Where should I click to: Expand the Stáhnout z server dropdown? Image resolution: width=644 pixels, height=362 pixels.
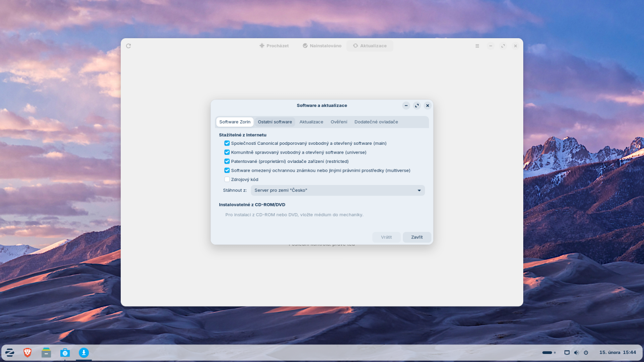pyautogui.click(x=338, y=190)
